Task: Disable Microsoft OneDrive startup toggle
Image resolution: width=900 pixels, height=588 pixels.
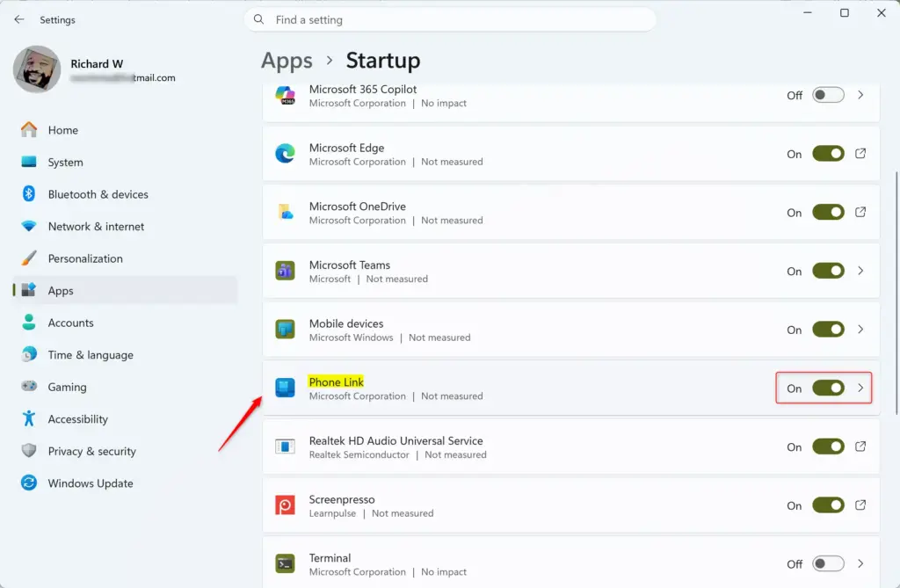Action: coord(828,212)
